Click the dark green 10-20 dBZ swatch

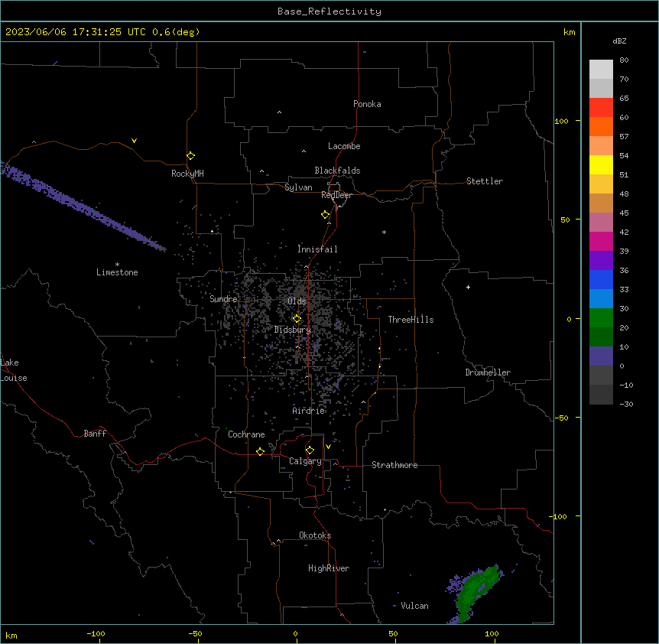click(601, 337)
